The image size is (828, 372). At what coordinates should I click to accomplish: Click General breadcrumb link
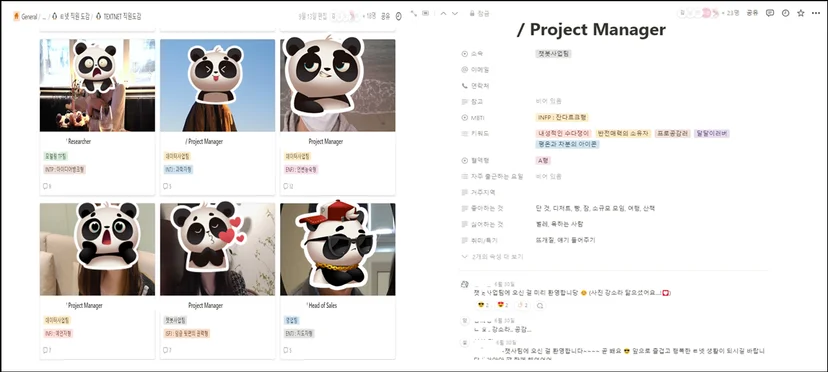point(29,16)
